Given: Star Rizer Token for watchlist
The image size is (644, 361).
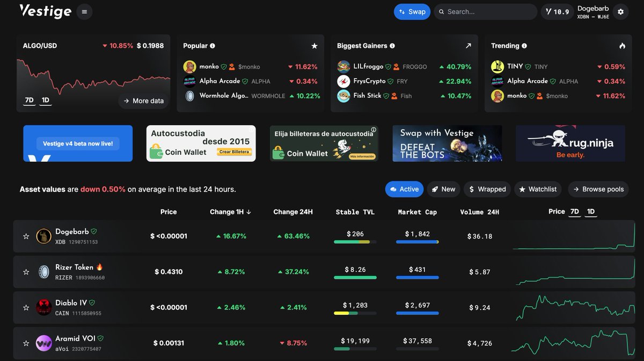Looking at the screenshot, I should coord(26,272).
